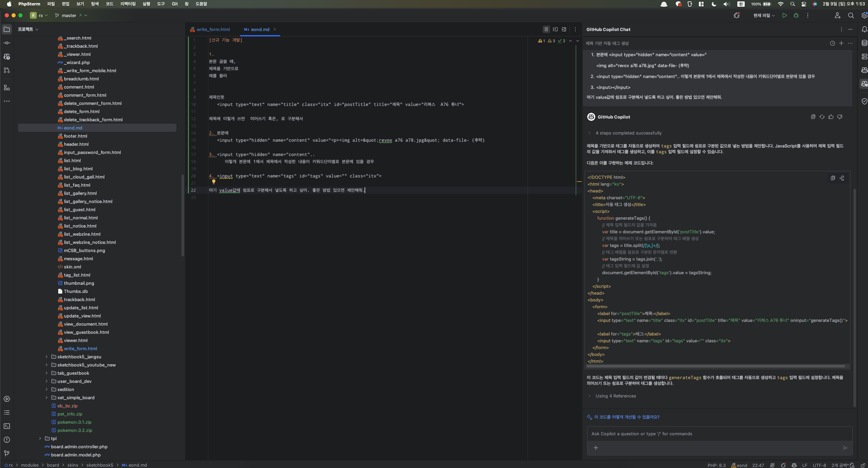Expand '4 steps completed successfully' section
Image resolution: width=868 pixels, height=468 pixels.
[589, 133]
